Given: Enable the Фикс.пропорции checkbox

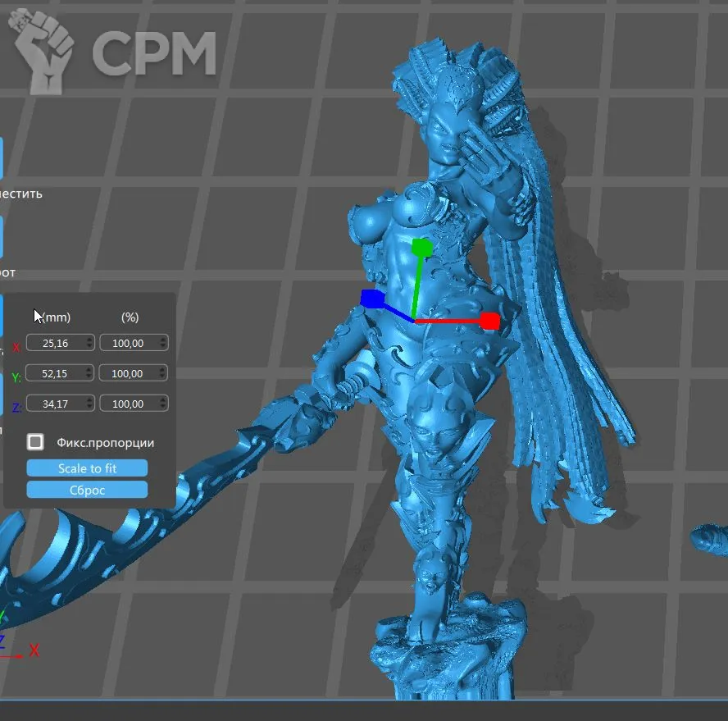Looking at the screenshot, I should tap(35, 442).
